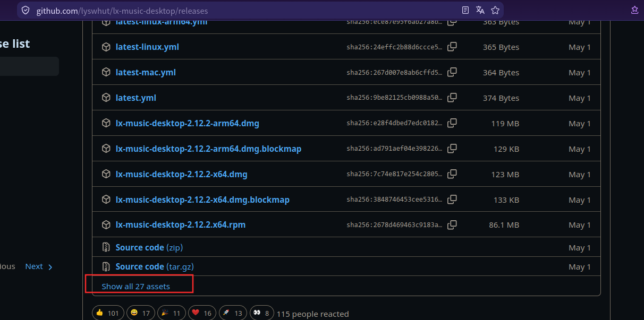Toggle the eyes reaction with 8
Screen dimensions: 644x320
pos(261,313)
